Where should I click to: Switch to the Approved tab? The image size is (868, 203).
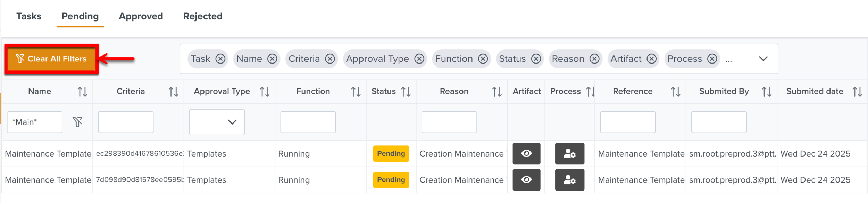tap(141, 16)
